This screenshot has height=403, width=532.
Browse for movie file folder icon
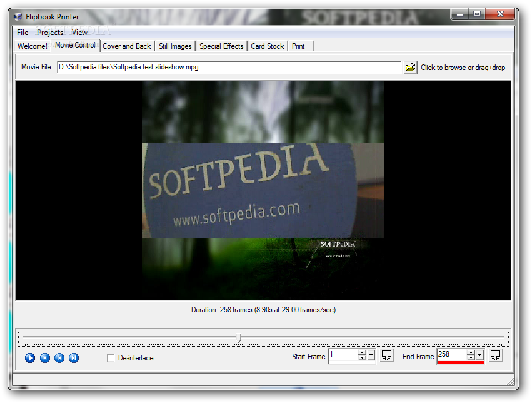[x=411, y=68]
